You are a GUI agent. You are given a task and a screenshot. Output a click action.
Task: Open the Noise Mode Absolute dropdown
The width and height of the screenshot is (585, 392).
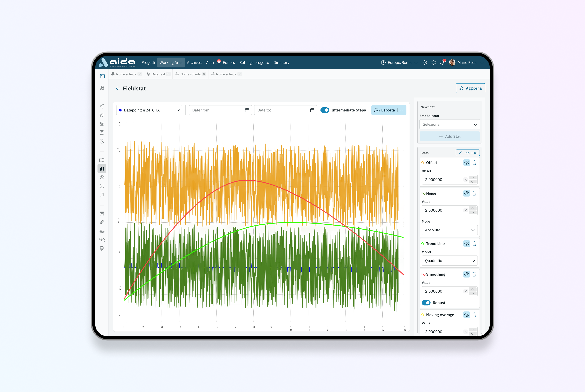[x=450, y=230]
